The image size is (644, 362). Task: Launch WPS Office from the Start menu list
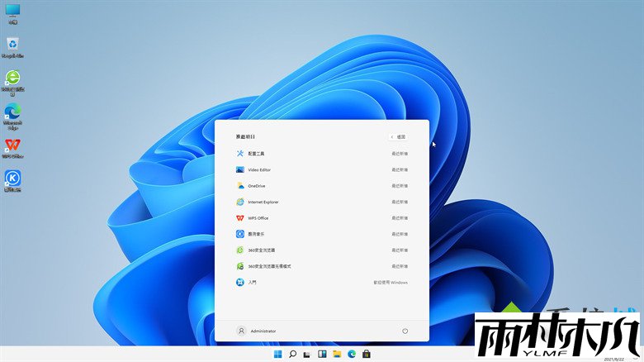258,218
